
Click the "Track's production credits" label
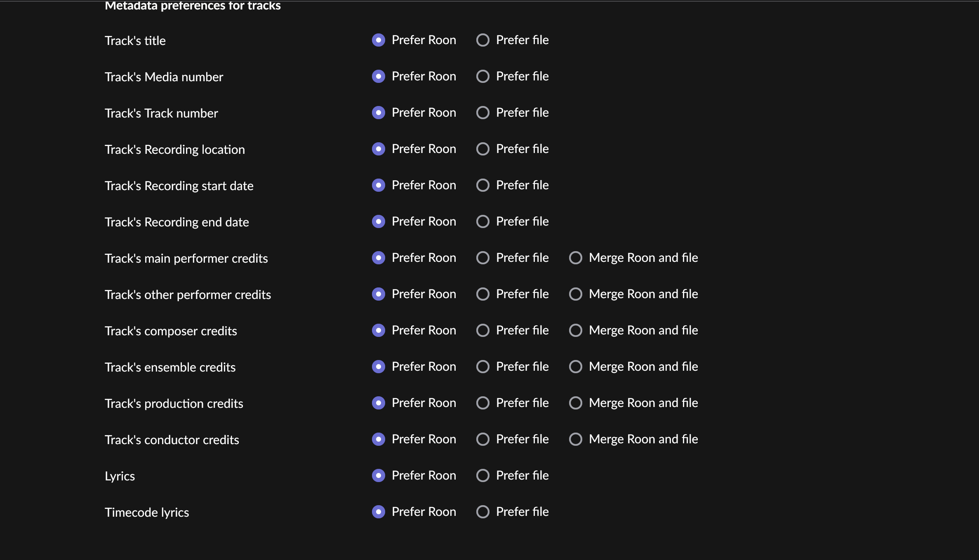[x=174, y=403]
